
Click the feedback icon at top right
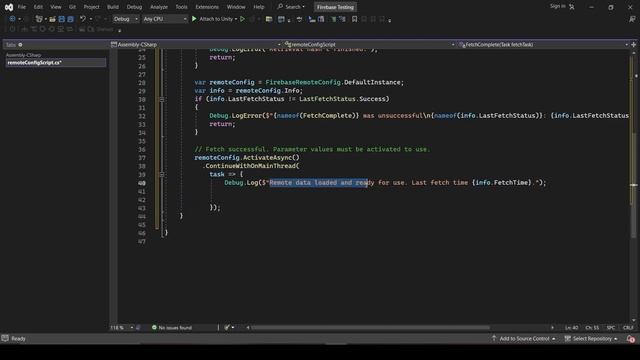[x=632, y=19]
